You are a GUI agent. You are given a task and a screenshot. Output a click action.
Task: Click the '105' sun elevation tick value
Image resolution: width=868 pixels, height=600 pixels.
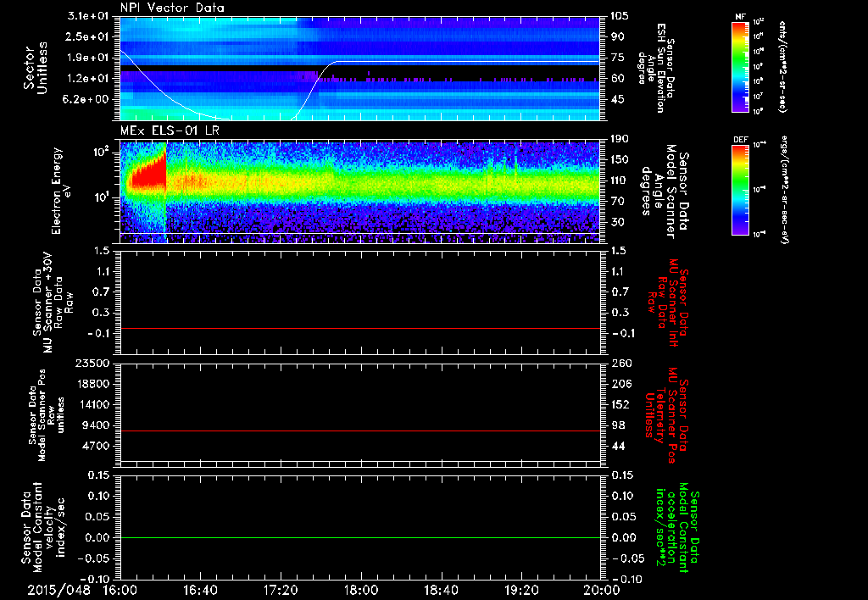click(620, 16)
